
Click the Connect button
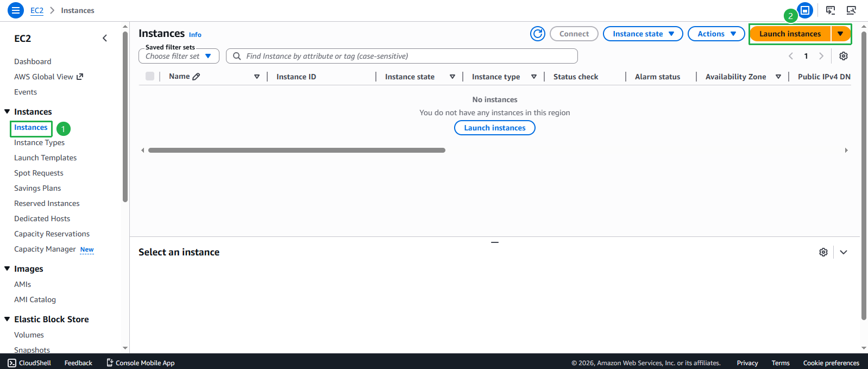574,34
